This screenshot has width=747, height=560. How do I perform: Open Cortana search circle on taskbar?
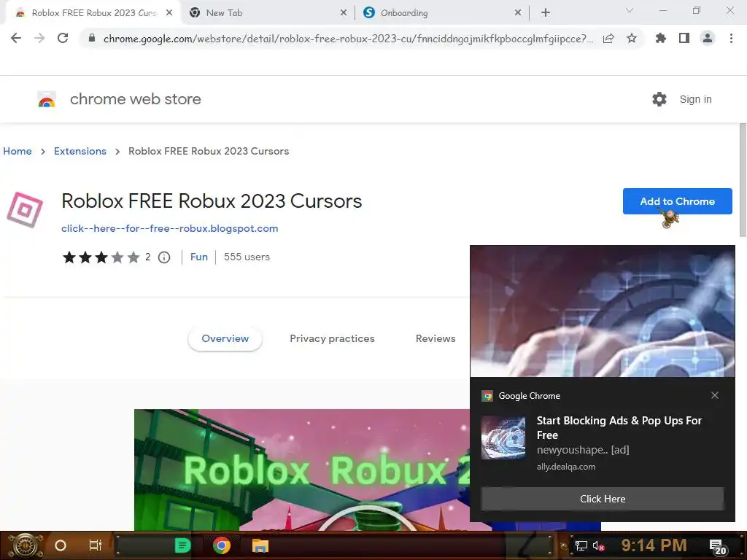(61, 545)
